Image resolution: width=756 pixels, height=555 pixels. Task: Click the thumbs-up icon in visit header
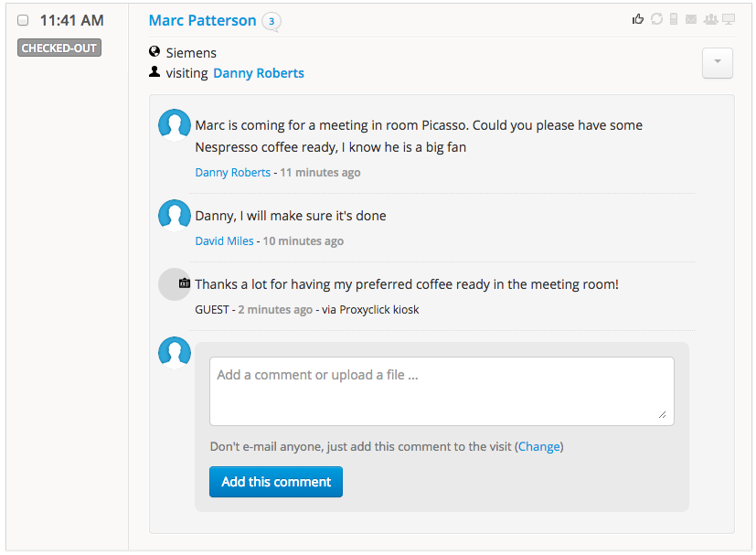pyautogui.click(x=638, y=19)
